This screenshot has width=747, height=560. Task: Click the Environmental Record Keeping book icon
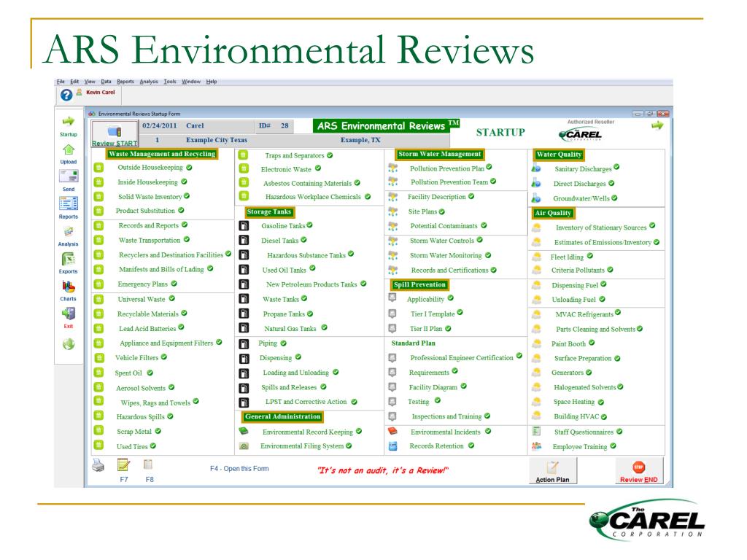(244, 432)
